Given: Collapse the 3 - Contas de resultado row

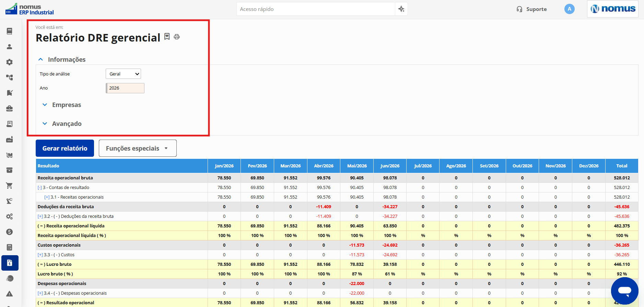Looking at the screenshot, I should [40, 188].
